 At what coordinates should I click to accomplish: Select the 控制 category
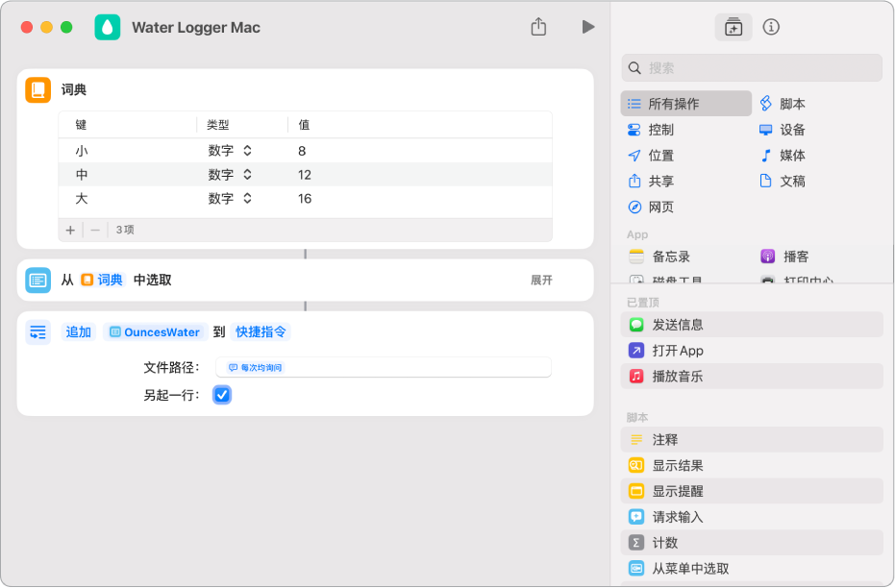point(650,130)
